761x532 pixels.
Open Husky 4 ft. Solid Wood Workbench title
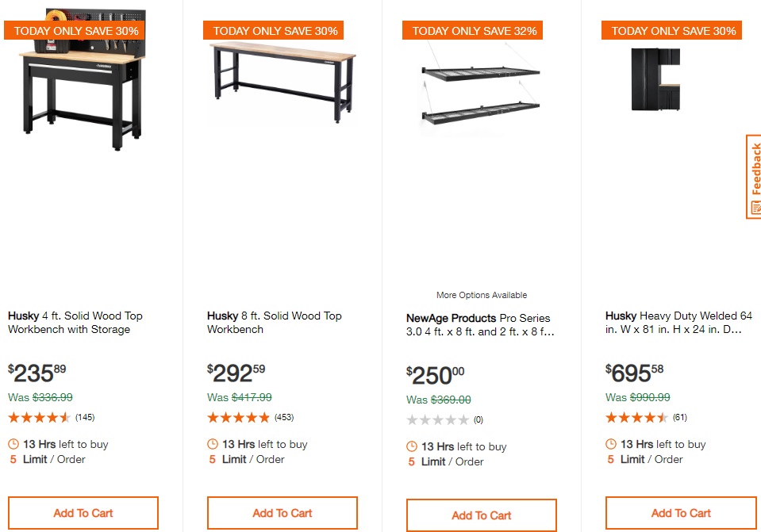75,323
